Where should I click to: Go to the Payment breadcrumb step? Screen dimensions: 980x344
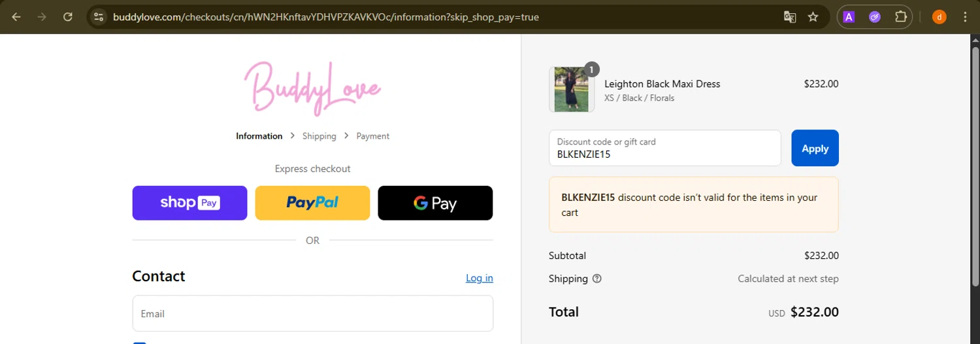tap(373, 136)
